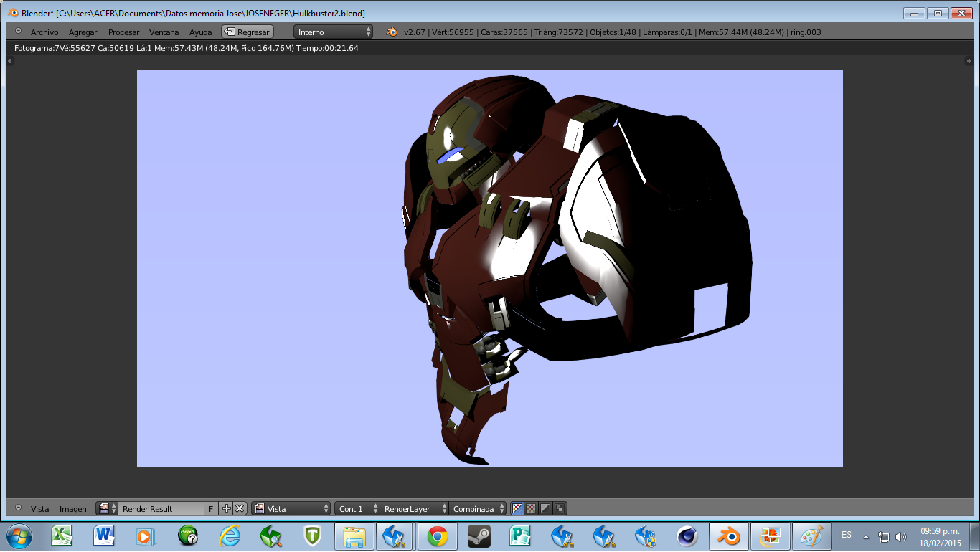Click the rendered Hulkbuster image
The width and height of the screenshot is (980, 552).
(x=490, y=269)
